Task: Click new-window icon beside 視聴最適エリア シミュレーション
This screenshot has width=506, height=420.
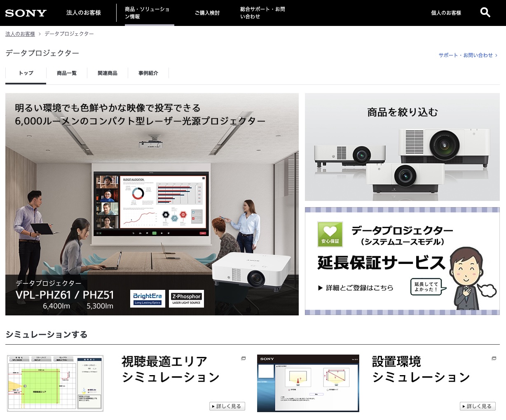Action: click(x=243, y=359)
